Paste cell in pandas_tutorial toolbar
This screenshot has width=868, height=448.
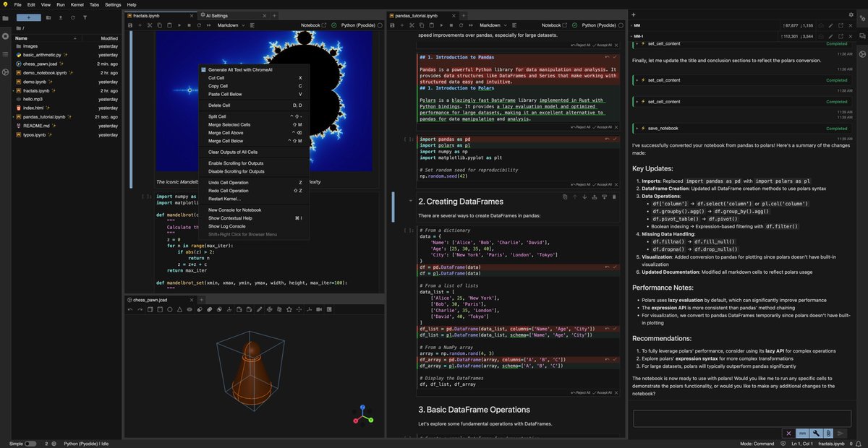[432, 25]
